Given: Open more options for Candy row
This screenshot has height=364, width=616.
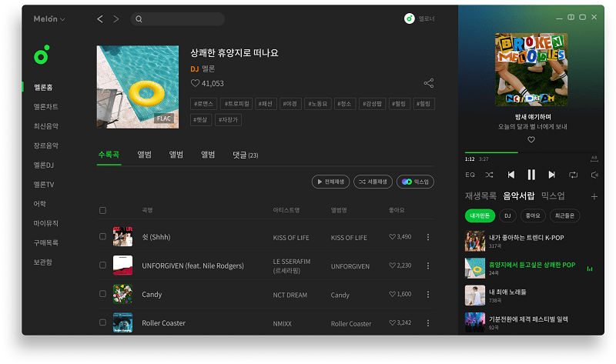Looking at the screenshot, I should (428, 295).
